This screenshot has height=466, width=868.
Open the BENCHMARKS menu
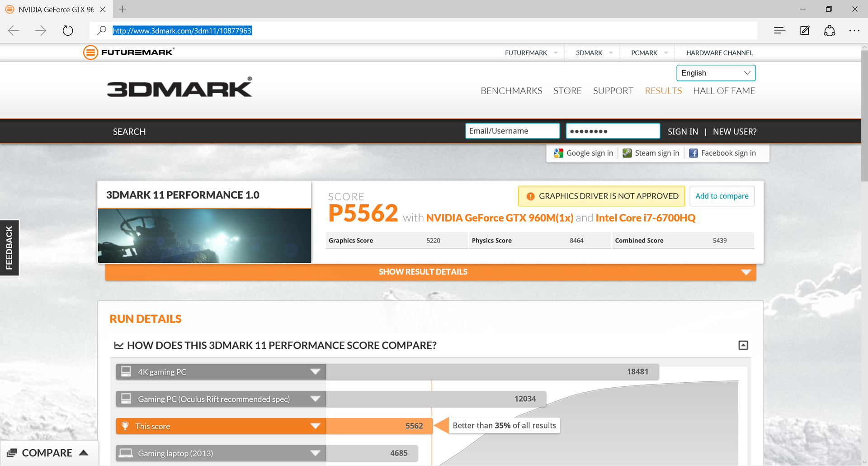click(x=511, y=91)
